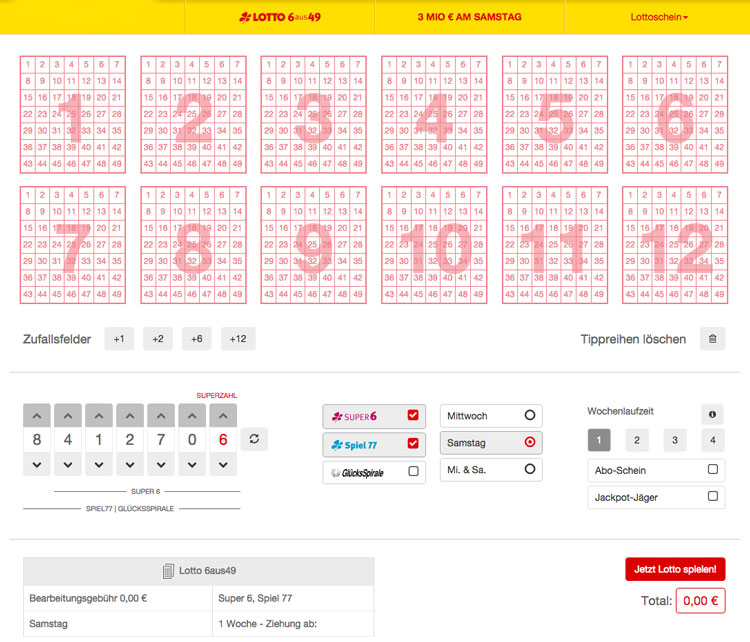Click the trash icon to delete tip rows
Image resolution: width=750 pixels, height=642 pixels.
click(x=712, y=339)
